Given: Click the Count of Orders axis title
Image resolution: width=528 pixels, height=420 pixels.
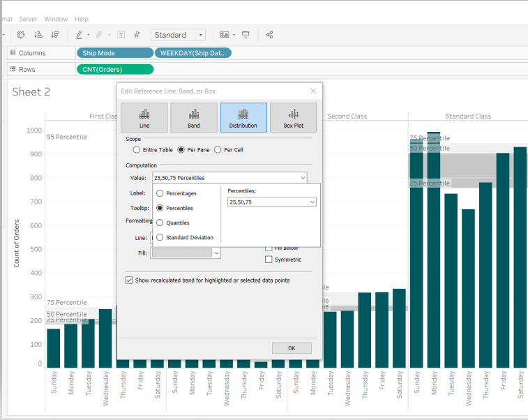Looking at the screenshot, I should tap(16, 243).
